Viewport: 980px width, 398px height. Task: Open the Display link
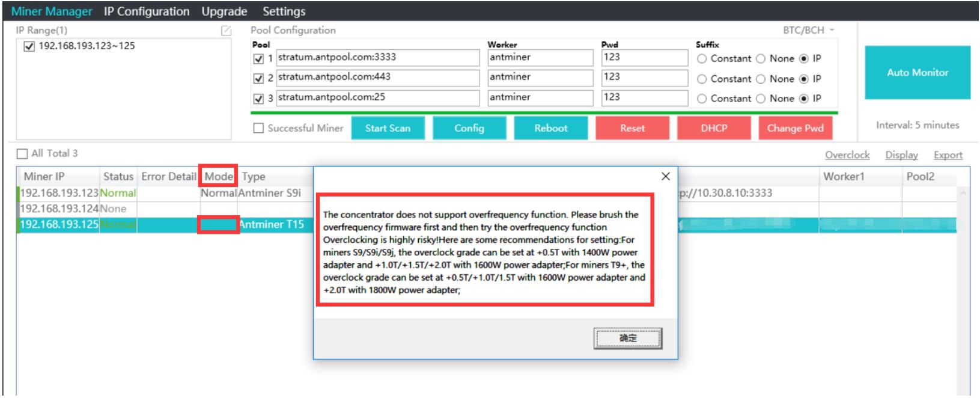click(901, 155)
